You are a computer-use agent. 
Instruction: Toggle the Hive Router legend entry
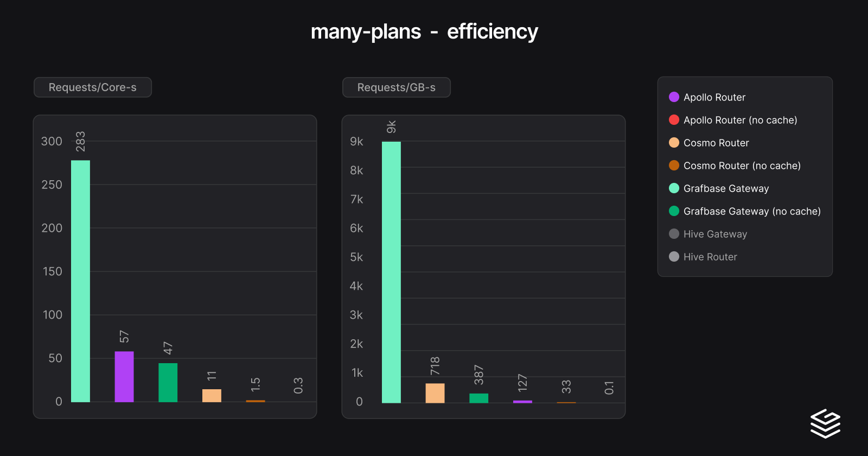710,257
